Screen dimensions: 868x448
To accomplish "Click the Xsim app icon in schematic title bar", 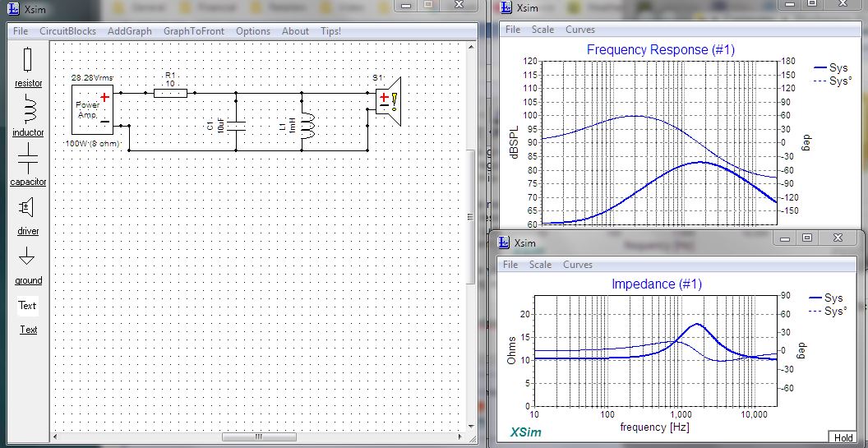I will (12, 9).
